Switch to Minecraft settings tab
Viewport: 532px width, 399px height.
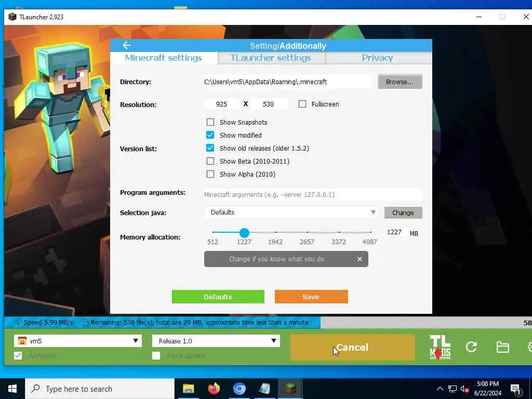163,58
